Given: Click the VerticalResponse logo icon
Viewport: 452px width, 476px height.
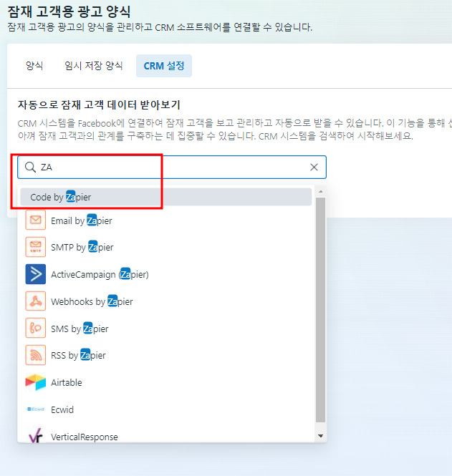Looking at the screenshot, I should pos(36,435).
